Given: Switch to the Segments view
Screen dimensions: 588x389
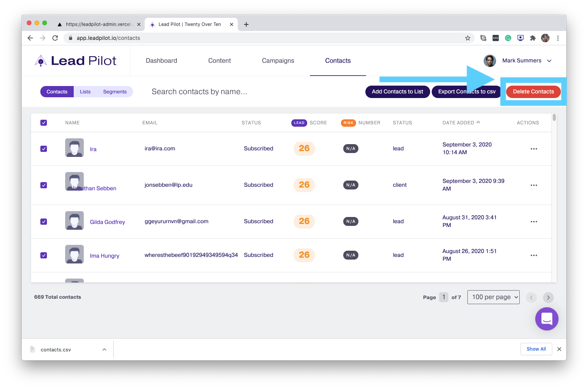Looking at the screenshot, I should [115, 92].
